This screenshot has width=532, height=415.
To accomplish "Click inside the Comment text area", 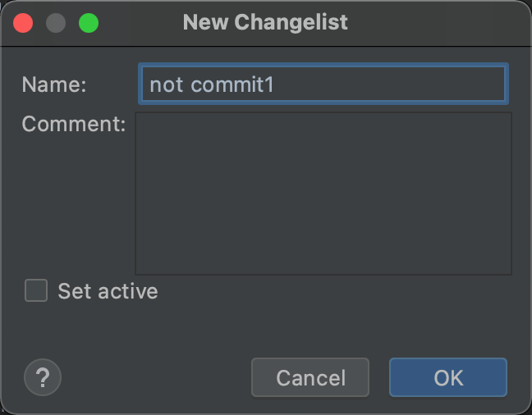I will [x=323, y=193].
